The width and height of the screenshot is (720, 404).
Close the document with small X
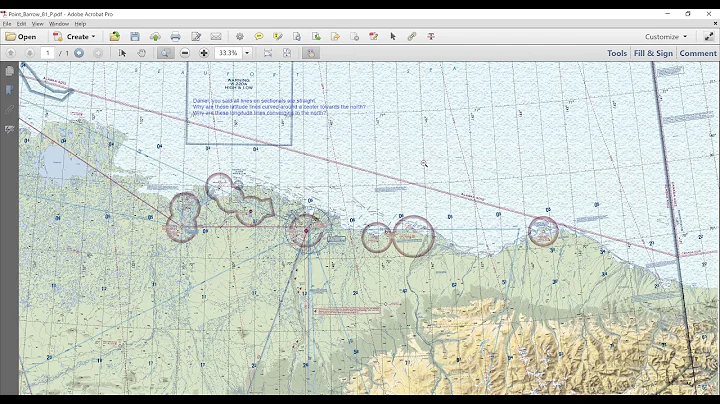(x=714, y=24)
